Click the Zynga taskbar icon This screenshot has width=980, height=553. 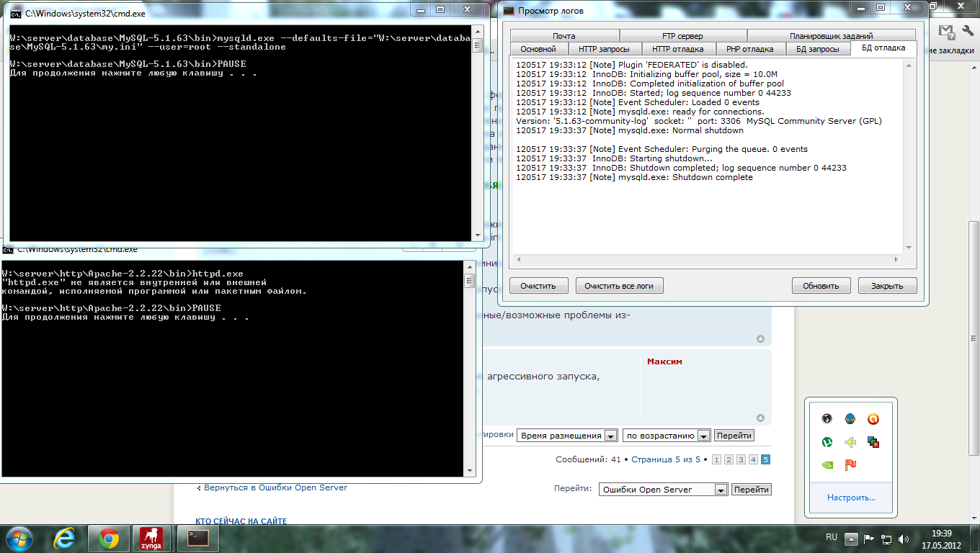(151, 539)
